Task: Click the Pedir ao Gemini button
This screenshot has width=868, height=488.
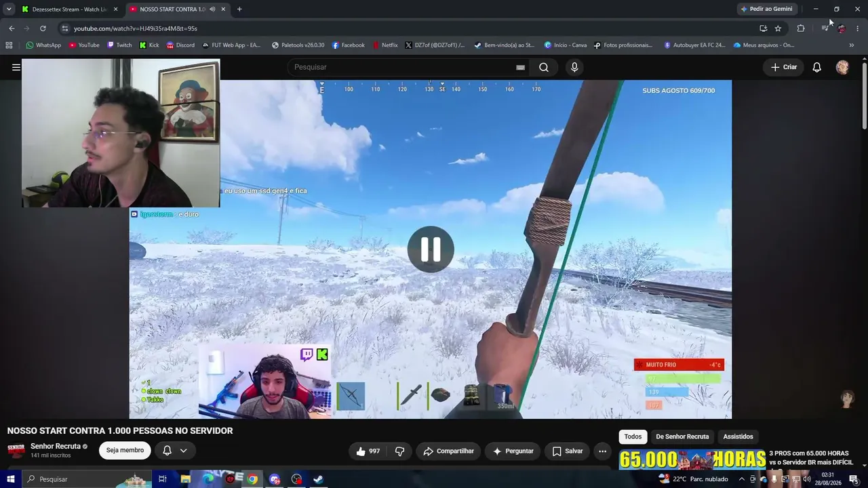Action: click(x=767, y=9)
